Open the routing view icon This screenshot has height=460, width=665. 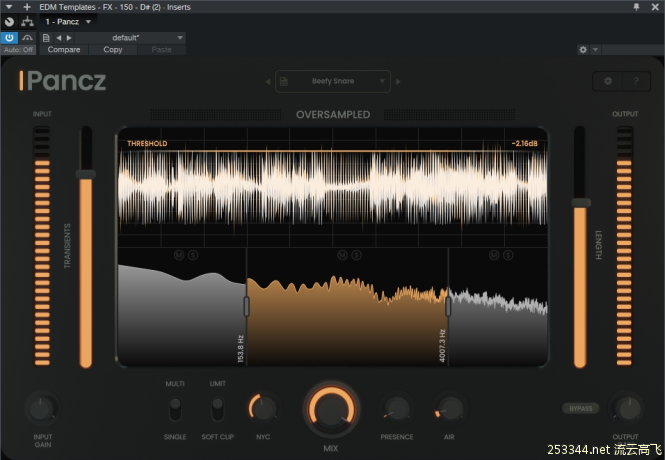(x=28, y=21)
